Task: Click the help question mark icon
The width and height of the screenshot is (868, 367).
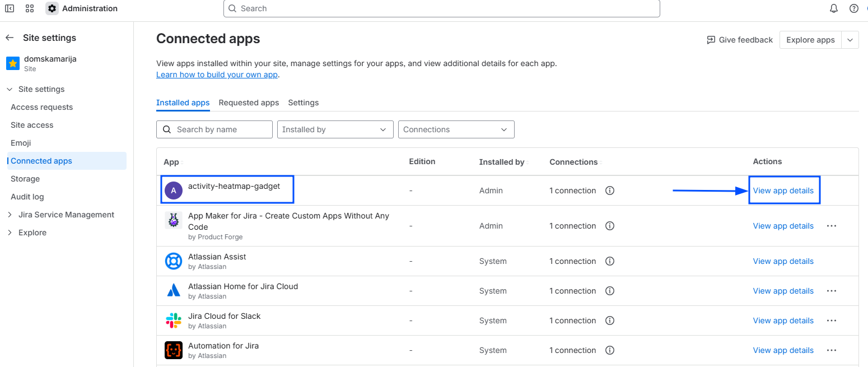Action: (853, 8)
